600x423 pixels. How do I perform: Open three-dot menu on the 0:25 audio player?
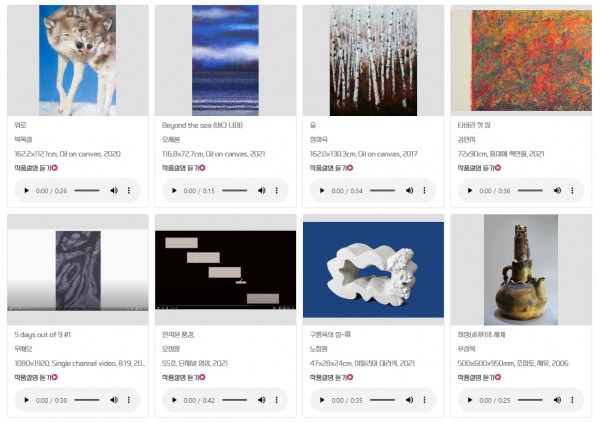pyautogui.click(x=572, y=400)
